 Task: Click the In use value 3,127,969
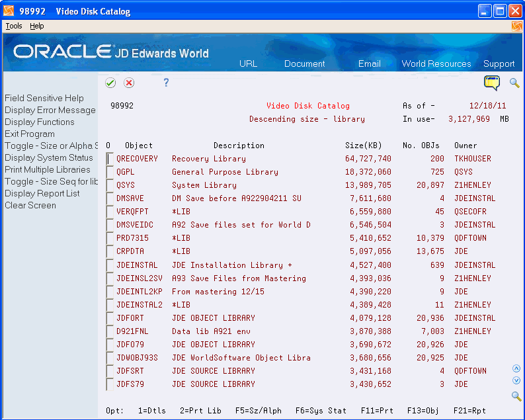469,119
